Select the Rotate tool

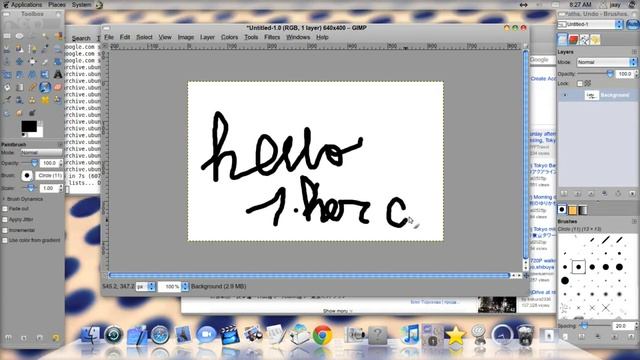click(58, 62)
